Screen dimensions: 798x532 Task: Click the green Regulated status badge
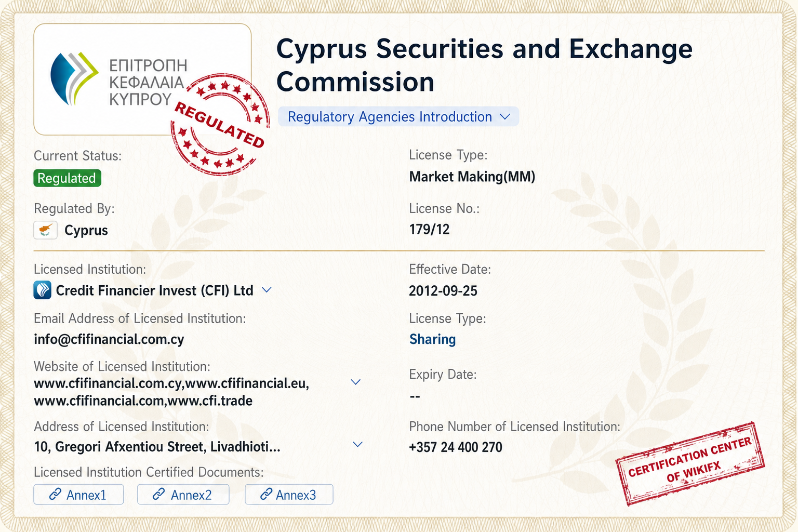67,178
